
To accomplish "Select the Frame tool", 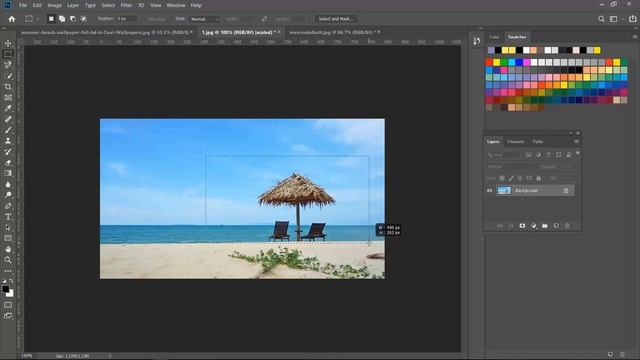I will tap(8, 98).
